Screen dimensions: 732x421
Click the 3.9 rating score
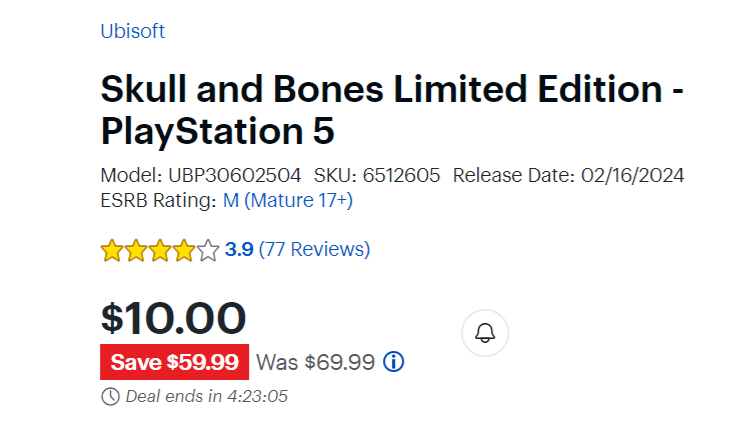(239, 249)
